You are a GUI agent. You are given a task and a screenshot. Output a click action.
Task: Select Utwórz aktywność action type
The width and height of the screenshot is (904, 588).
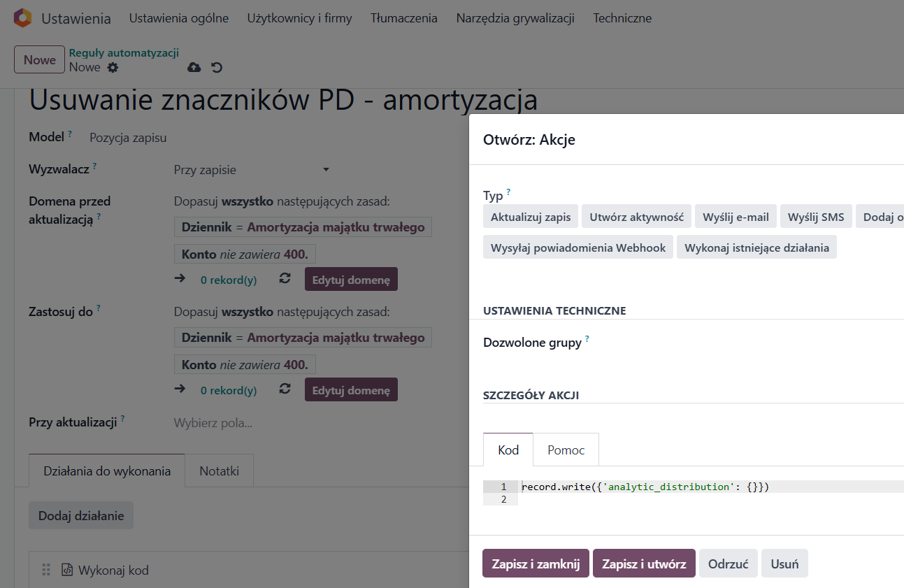point(637,217)
